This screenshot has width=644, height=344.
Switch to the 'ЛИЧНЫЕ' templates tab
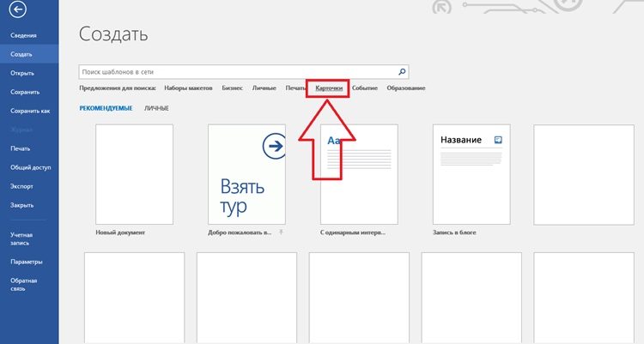[156, 108]
